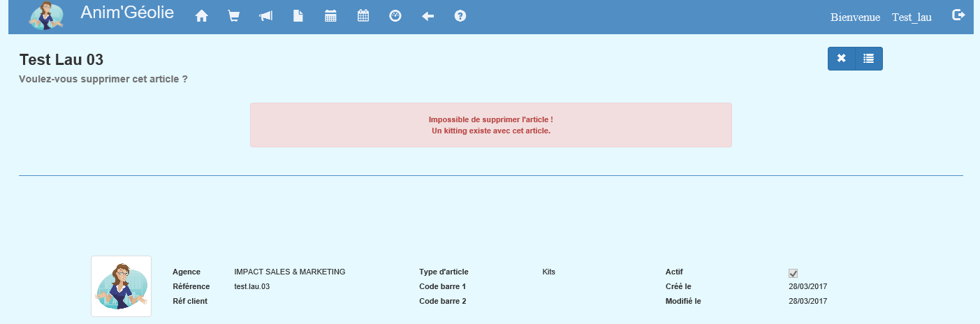
Task: Log out using the sign-out icon
Action: point(958,15)
